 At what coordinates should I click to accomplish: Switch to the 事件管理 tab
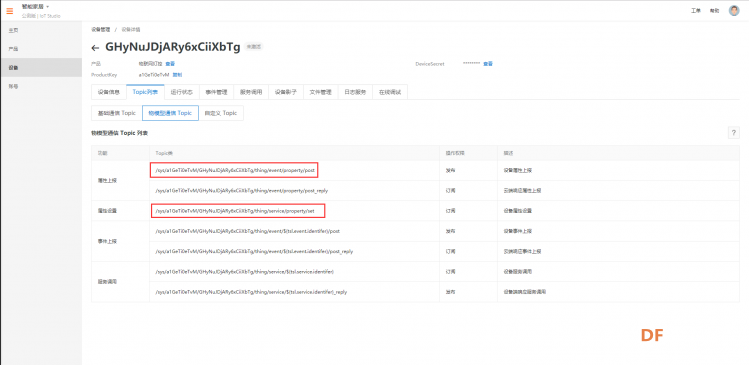[x=216, y=92]
